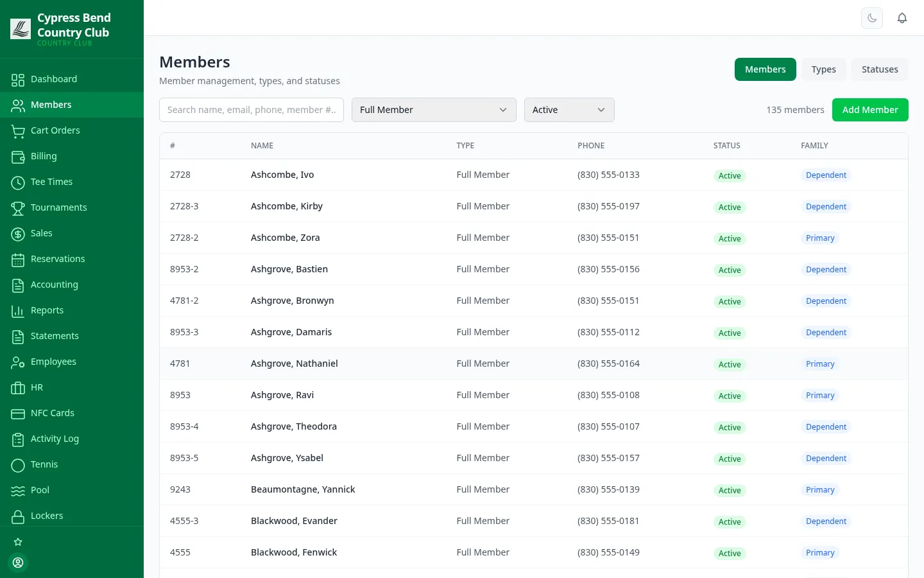Open member row Ashcombe, Kirby
Viewport: 924px width, 578px height.
coord(534,206)
